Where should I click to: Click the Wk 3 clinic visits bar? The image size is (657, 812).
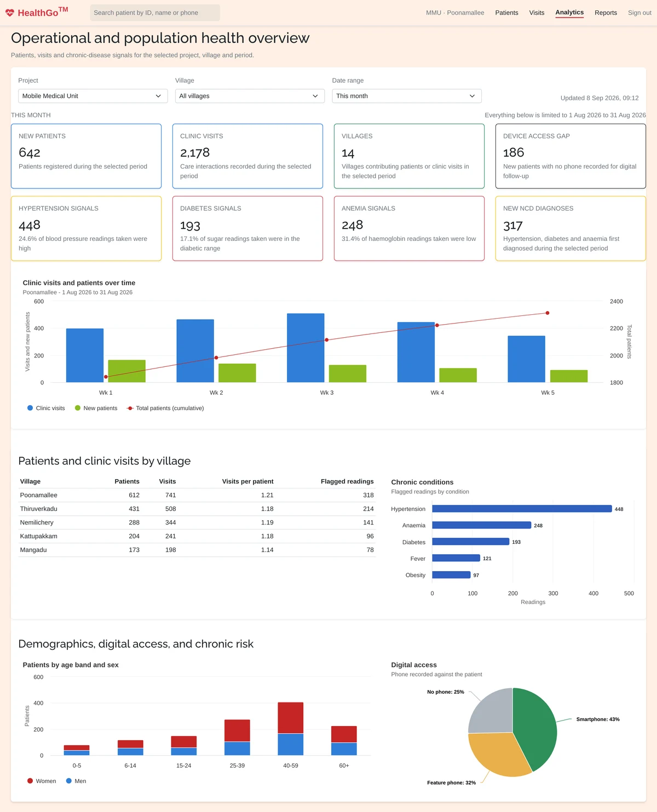click(x=306, y=348)
